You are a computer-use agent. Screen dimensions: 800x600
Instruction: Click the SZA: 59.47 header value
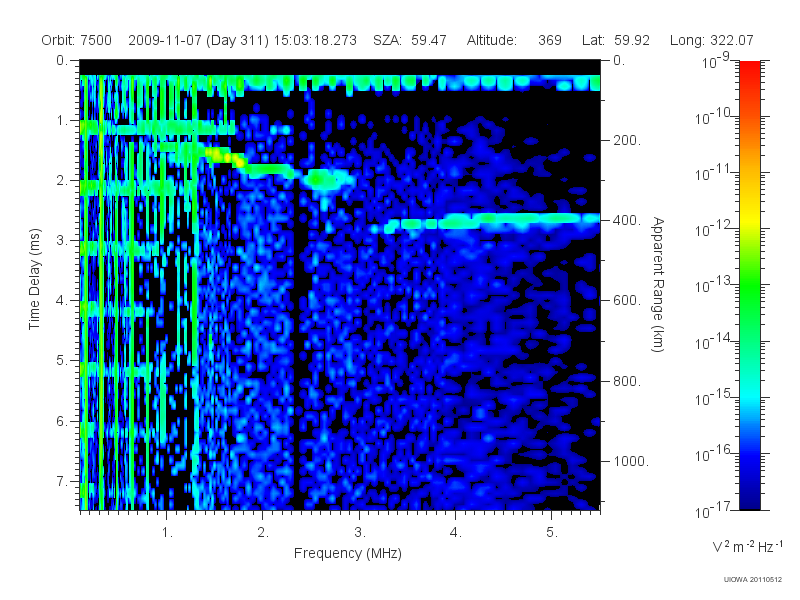(x=410, y=40)
